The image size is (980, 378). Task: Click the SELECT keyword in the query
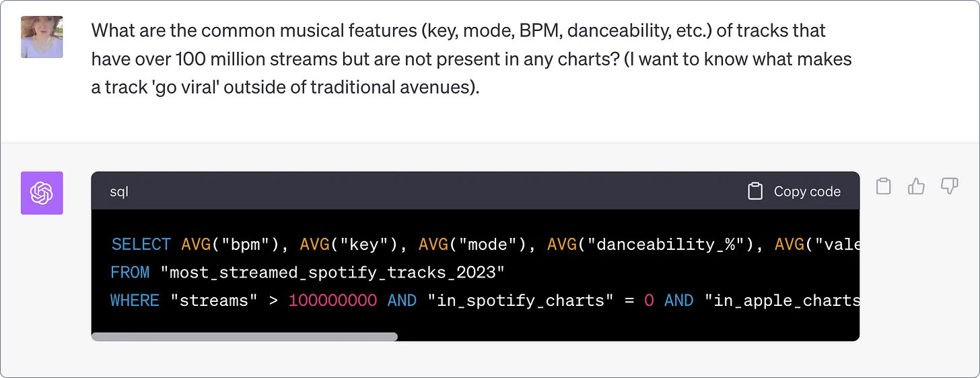click(141, 245)
